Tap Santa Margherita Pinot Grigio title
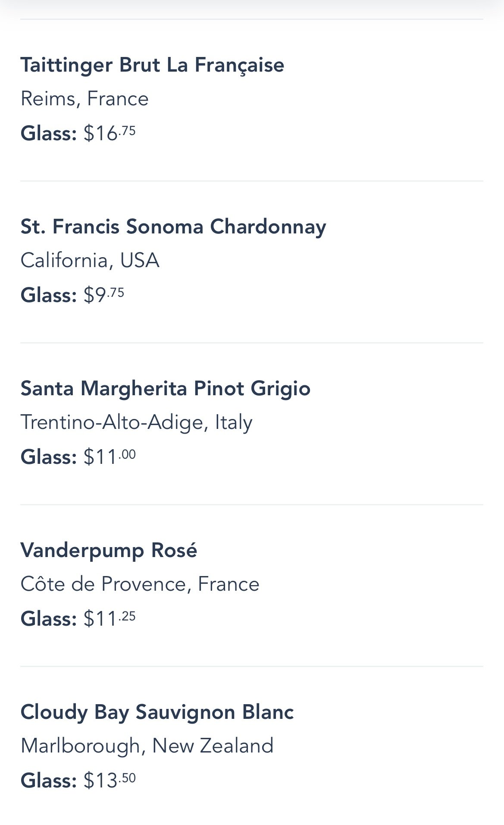504x825 pixels. point(166,388)
